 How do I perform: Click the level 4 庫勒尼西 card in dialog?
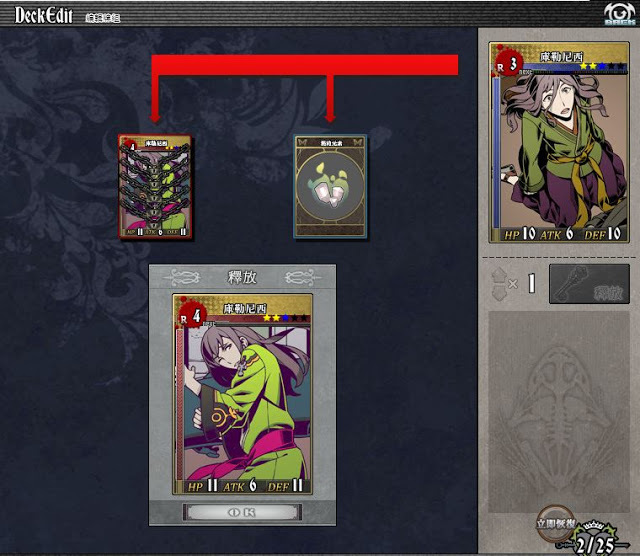[x=242, y=394]
